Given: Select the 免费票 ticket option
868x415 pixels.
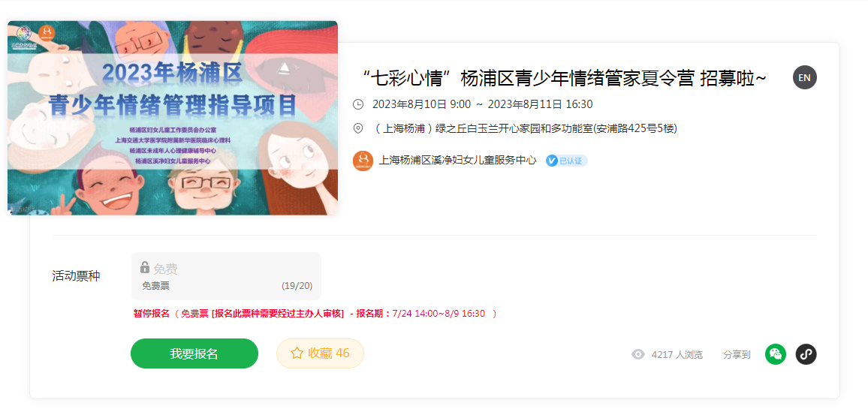Looking at the screenshot, I should coord(226,276).
